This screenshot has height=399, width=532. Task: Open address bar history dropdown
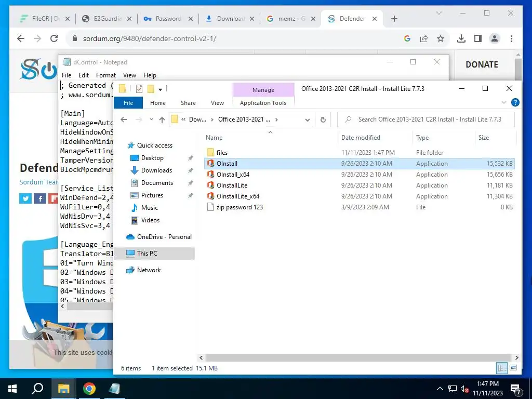click(308, 120)
